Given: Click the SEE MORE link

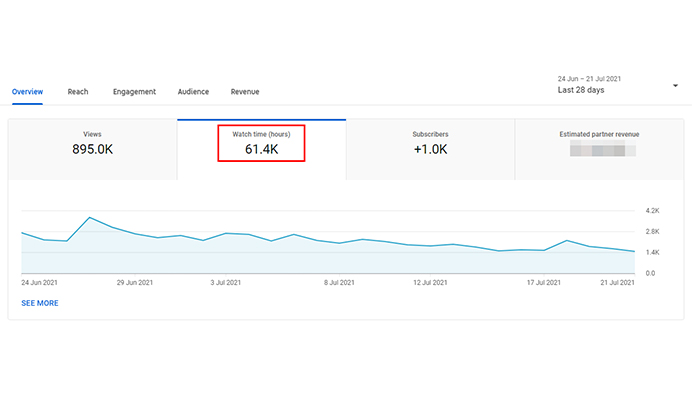Looking at the screenshot, I should click(40, 303).
